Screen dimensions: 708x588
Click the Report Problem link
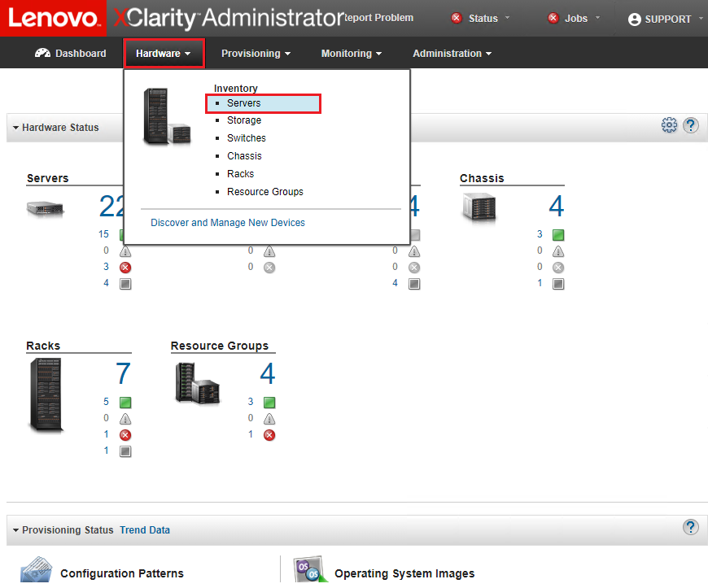[379, 18]
